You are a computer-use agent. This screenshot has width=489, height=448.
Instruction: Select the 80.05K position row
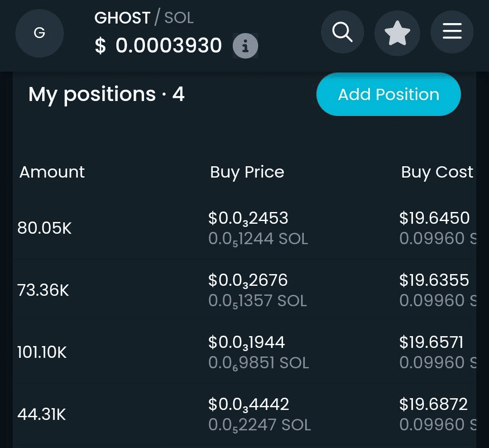(244, 228)
